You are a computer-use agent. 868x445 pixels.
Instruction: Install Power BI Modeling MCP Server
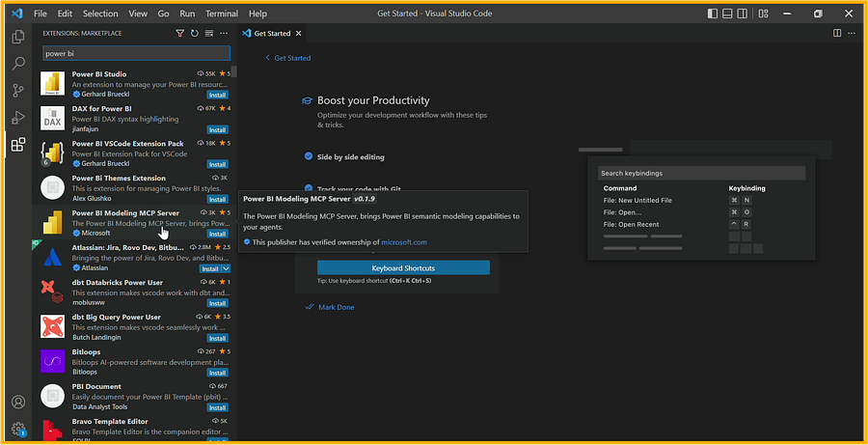click(217, 234)
